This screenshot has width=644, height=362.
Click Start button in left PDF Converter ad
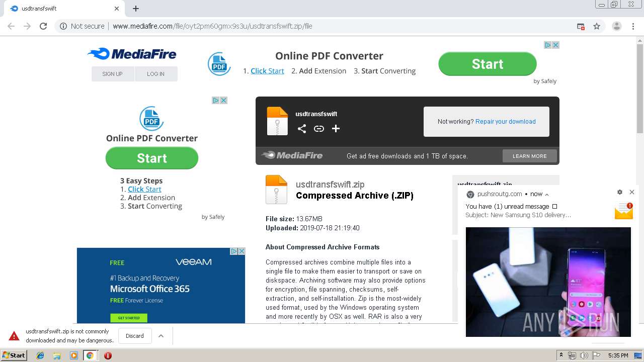[x=152, y=158]
